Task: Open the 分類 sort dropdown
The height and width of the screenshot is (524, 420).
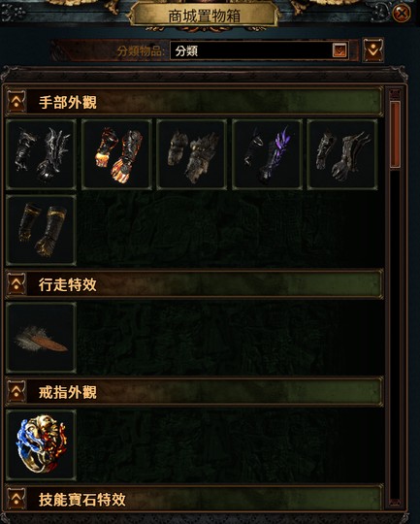Action: [259, 50]
